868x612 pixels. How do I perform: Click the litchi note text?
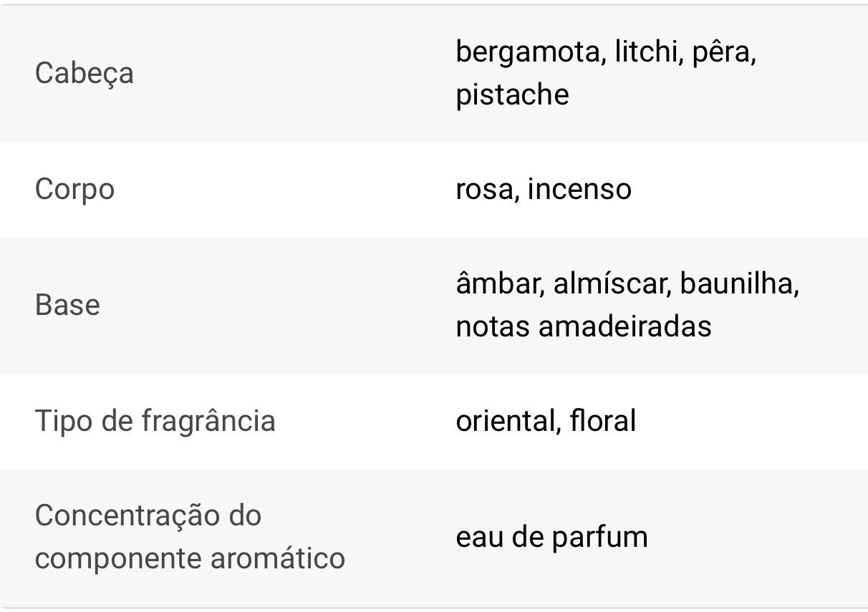[646, 52]
